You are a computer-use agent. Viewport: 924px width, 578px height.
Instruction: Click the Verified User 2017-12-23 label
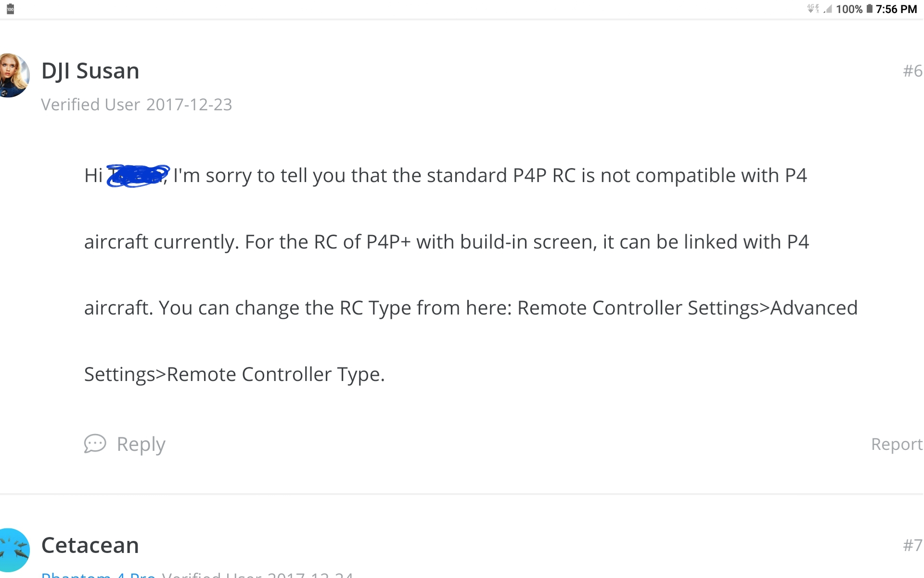pyautogui.click(x=137, y=105)
